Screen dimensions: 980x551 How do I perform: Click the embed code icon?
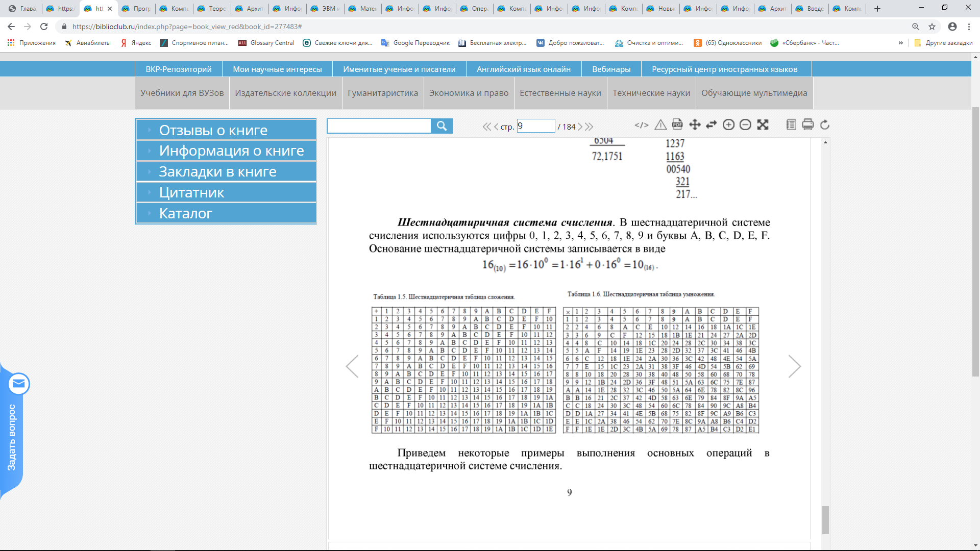[642, 125]
